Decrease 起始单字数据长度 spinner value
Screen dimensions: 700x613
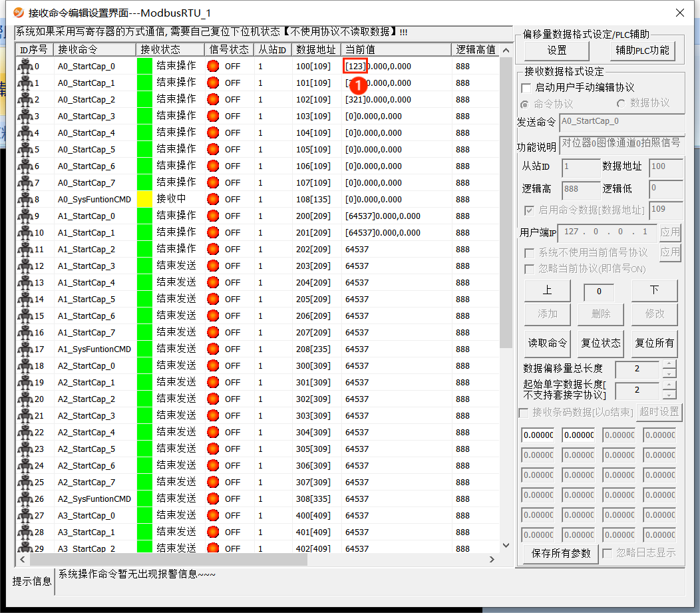click(x=669, y=395)
